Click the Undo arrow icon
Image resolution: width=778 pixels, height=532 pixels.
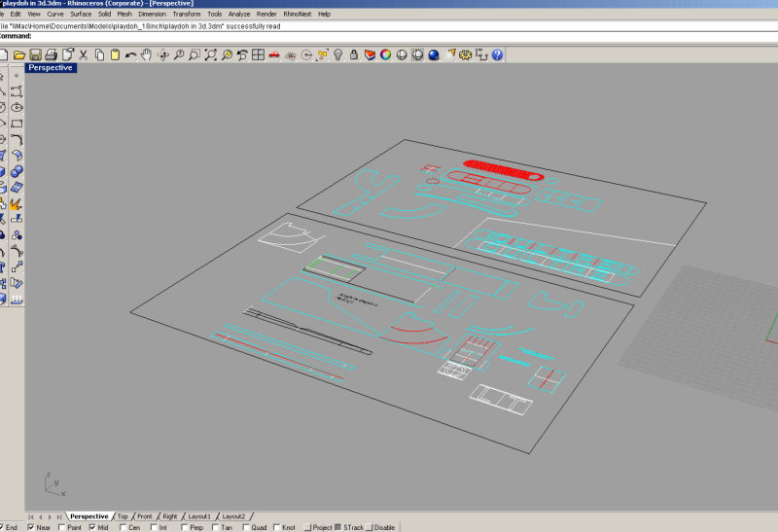(130, 55)
